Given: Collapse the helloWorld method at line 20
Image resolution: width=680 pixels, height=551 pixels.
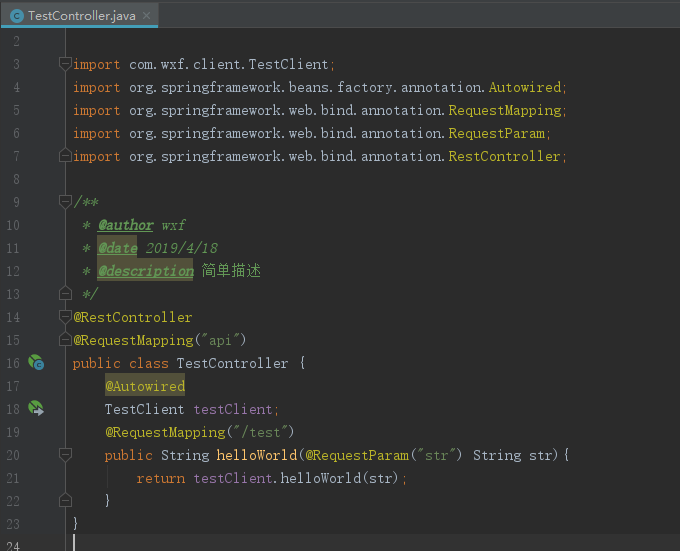Looking at the screenshot, I should coord(65,455).
